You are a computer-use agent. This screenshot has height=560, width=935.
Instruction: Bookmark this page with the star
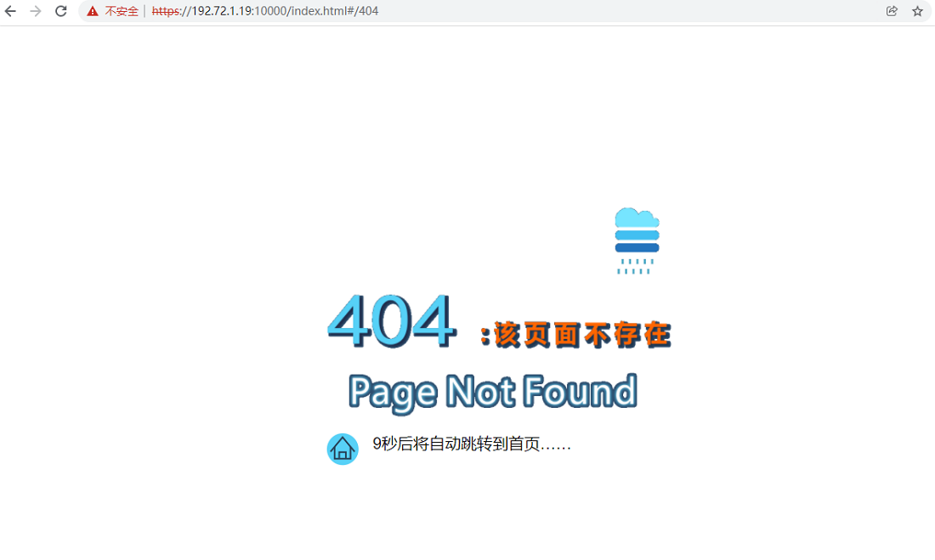(917, 11)
